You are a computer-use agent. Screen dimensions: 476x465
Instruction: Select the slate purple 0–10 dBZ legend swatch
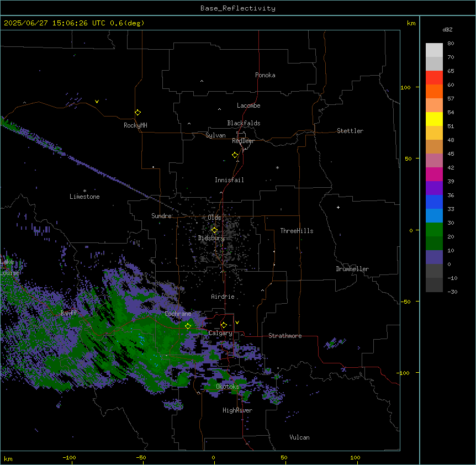click(x=434, y=257)
